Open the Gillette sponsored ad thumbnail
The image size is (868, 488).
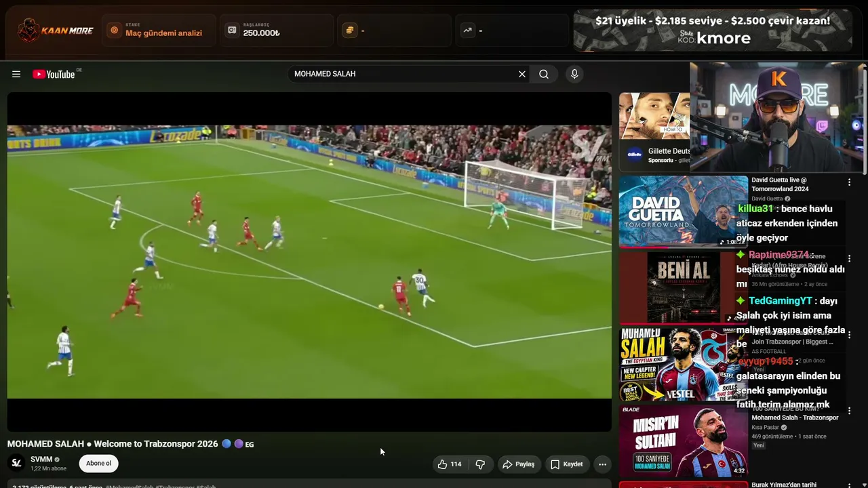tap(654, 116)
